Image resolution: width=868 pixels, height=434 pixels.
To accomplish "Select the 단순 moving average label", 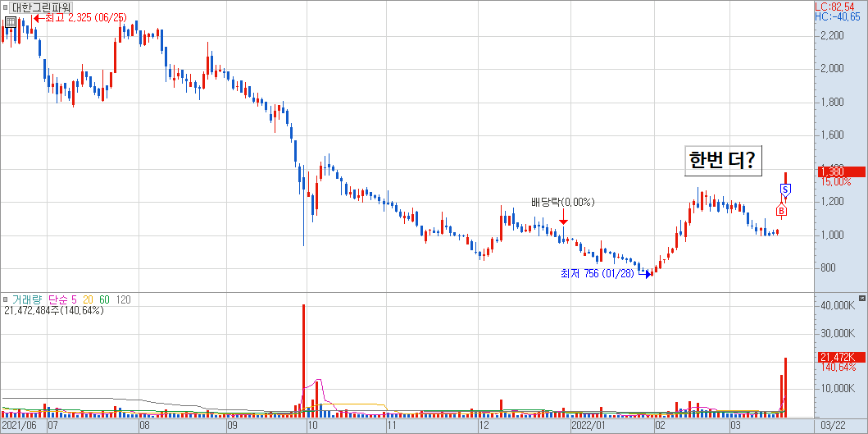I will tap(59, 300).
